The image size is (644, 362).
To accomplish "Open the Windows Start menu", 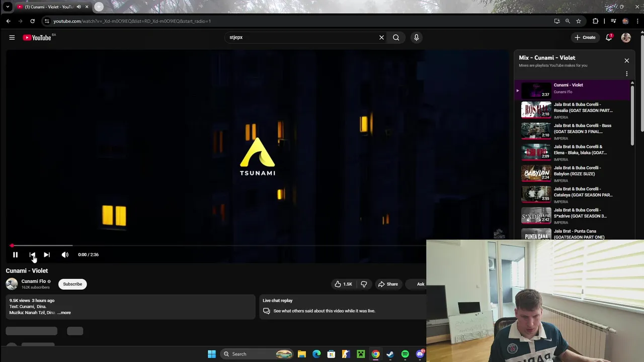I will point(212,354).
